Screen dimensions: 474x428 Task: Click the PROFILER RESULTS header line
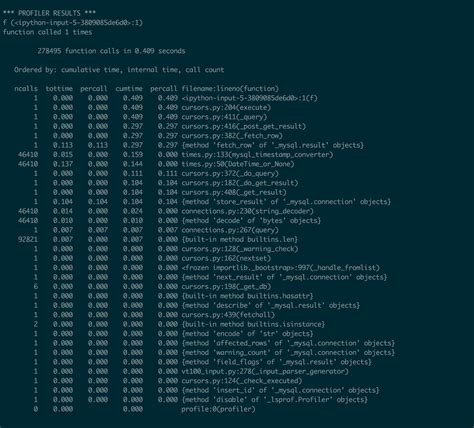click(49, 13)
